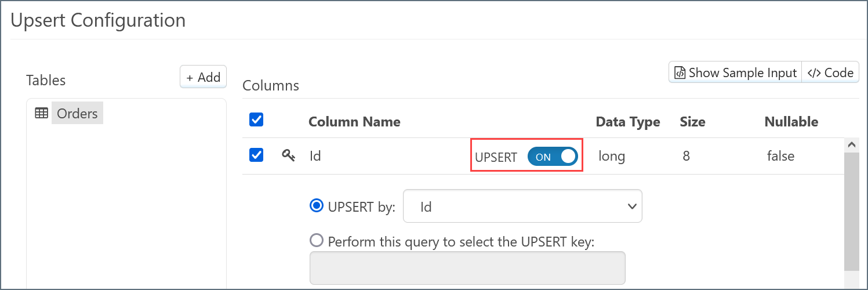Image resolution: width=868 pixels, height=290 pixels.
Task: Open Show Sample Input
Action: [735, 73]
